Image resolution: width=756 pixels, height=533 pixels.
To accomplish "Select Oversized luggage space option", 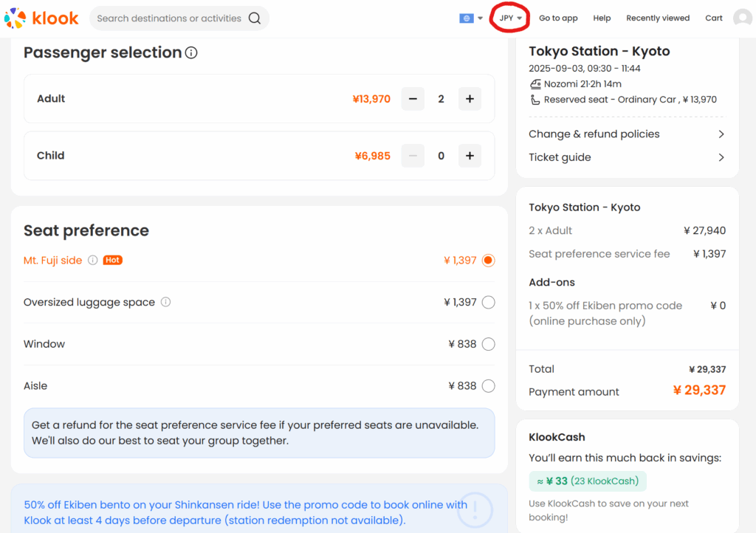I will (488, 302).
